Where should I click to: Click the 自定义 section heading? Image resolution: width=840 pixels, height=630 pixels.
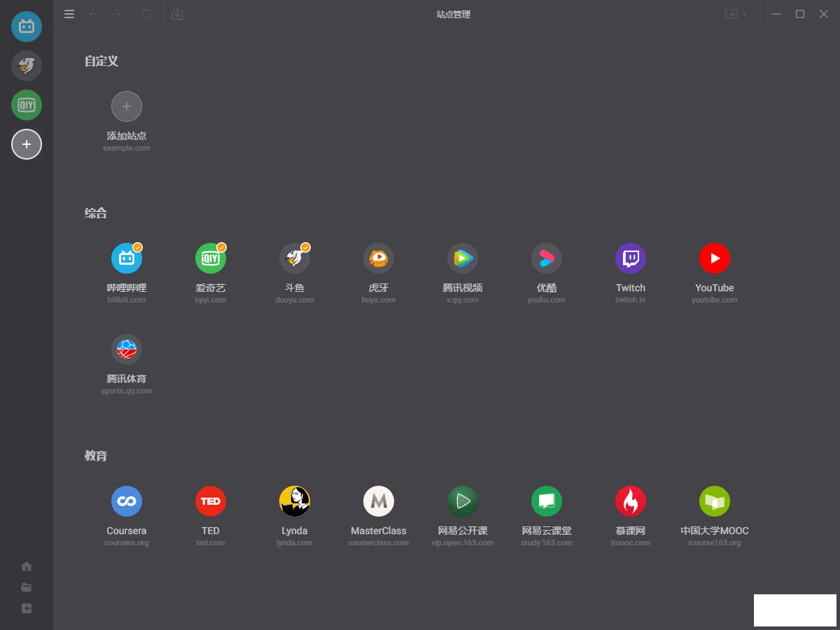point(101,61)
